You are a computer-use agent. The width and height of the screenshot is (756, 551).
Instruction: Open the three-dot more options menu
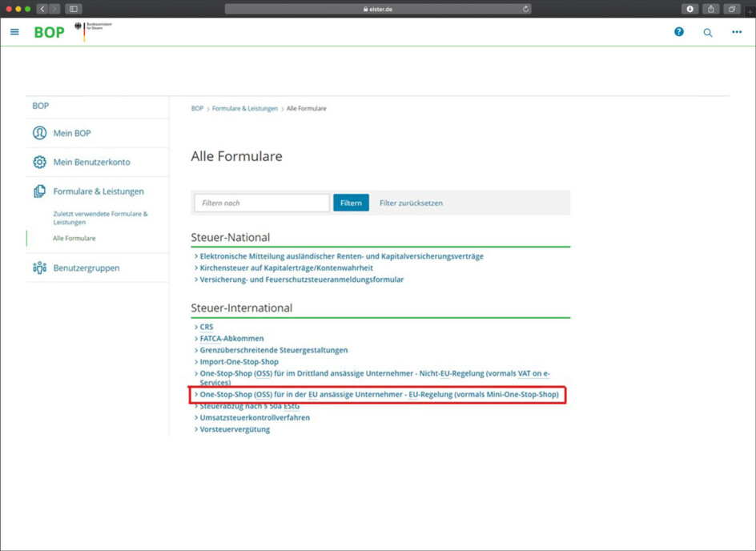click(x=737, y=32)
